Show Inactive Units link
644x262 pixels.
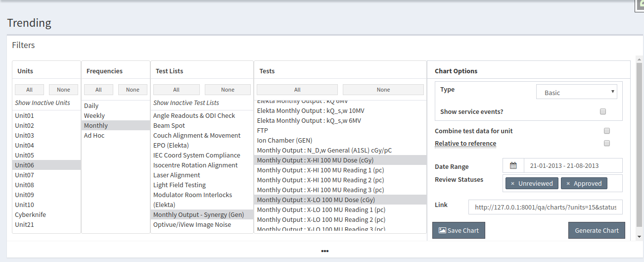[43, 103]
